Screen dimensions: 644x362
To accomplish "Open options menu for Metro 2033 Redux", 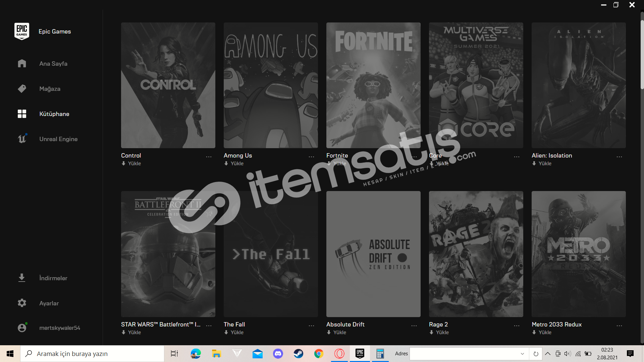I will click(619, 325).
